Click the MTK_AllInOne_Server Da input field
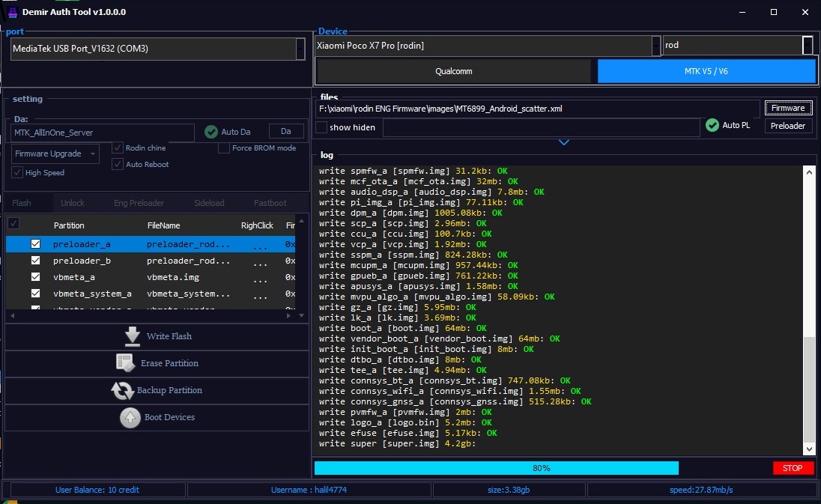Image resolution: width=821 pixels, height=504 pixels. coord(103,133)
